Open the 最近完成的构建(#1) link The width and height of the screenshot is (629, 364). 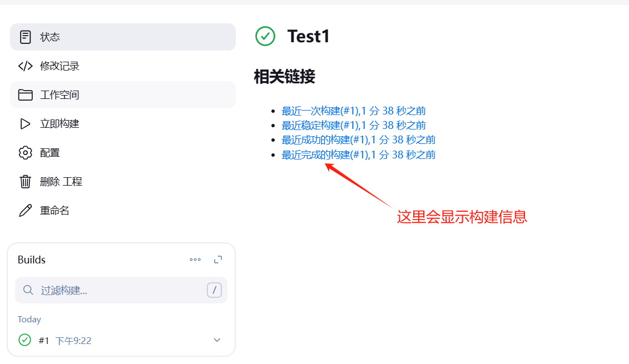pos(358,154)
